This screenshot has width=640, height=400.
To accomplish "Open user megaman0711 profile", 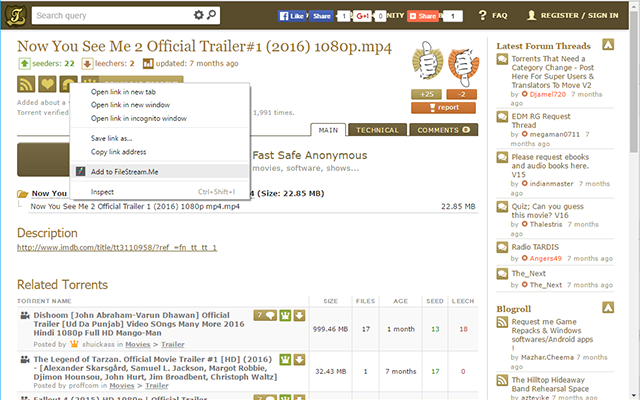I will (x=554, y=134).
